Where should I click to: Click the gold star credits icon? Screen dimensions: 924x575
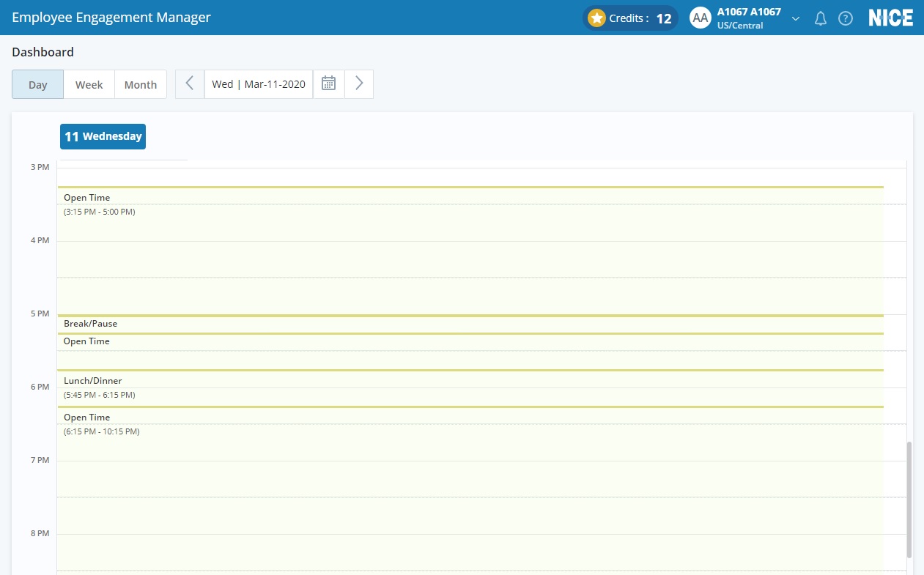click(596, 18)
